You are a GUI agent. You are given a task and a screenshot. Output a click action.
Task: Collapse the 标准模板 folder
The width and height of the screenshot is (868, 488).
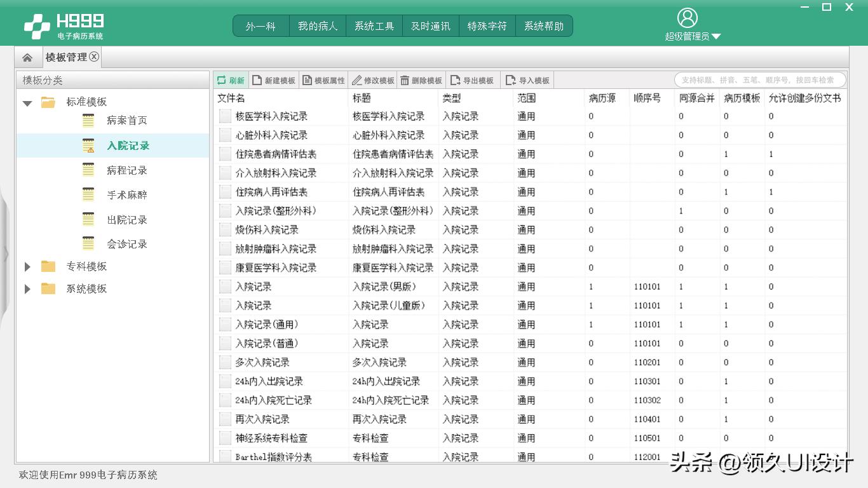(27, 102)
